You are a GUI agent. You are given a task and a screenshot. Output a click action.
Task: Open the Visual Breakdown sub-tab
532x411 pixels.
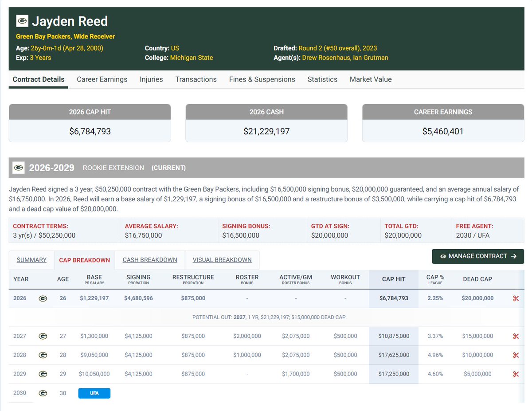click(222, 260)
